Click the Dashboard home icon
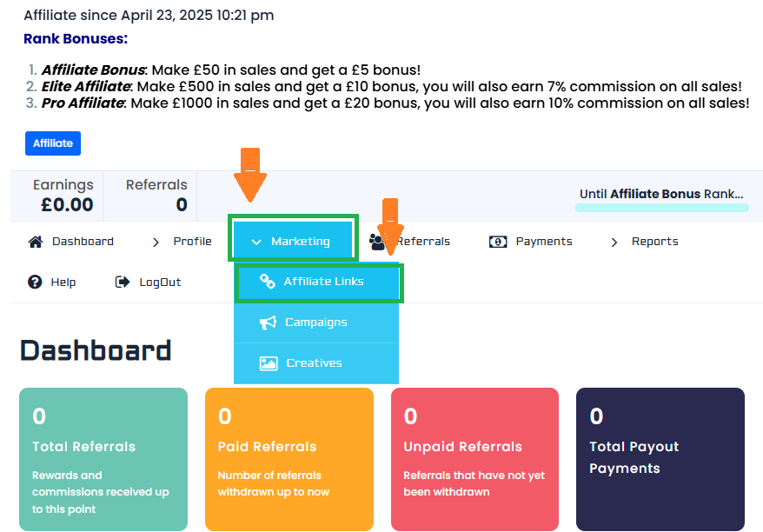Image resolution: width=763 pixels, height=532 pixels. [36, 242]
